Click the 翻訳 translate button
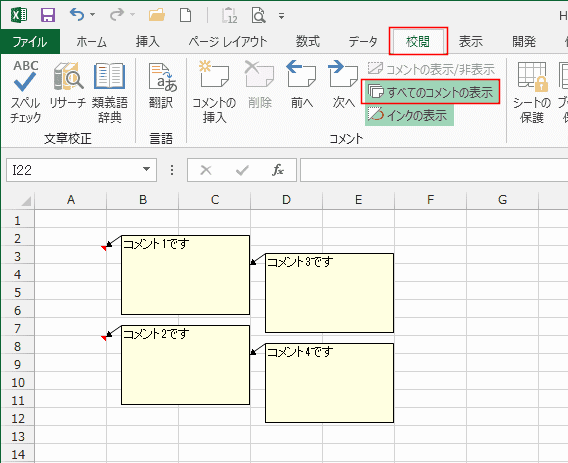This screenshot has height=463, width=568. click(x=162, y=86)
